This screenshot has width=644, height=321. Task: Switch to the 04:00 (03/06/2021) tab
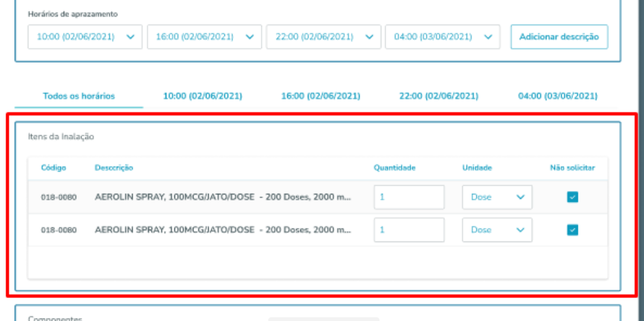click(557, 96)
